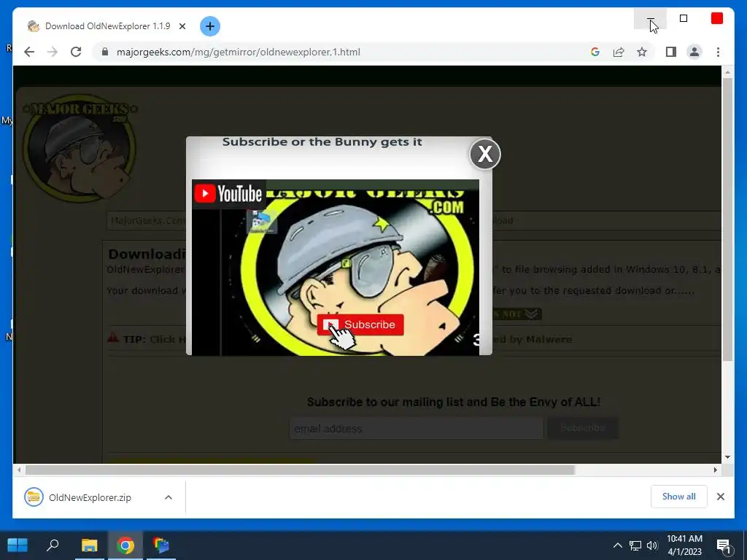Open the notification center
The width and height of the screenshot is (747, 560).
pyautogui.click(x=724, y=545)
